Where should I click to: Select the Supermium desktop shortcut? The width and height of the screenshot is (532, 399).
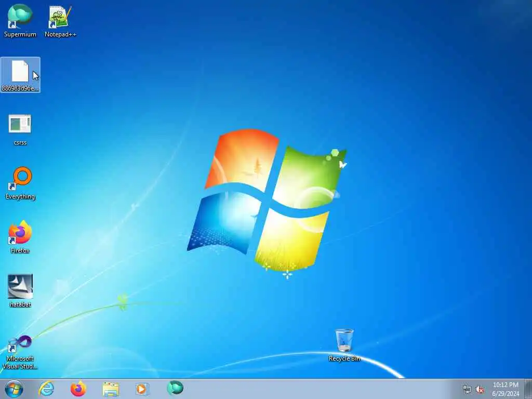(20, 21)
